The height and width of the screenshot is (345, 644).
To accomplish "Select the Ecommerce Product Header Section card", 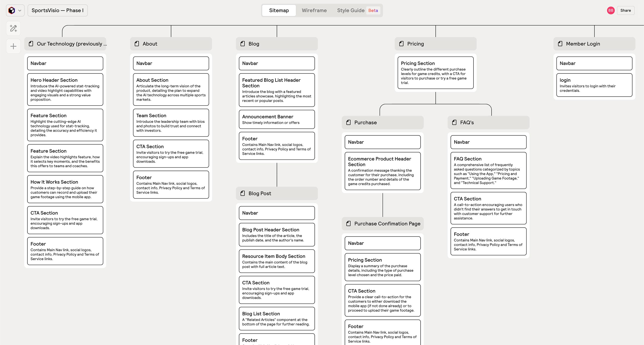I will pos(383,171).
